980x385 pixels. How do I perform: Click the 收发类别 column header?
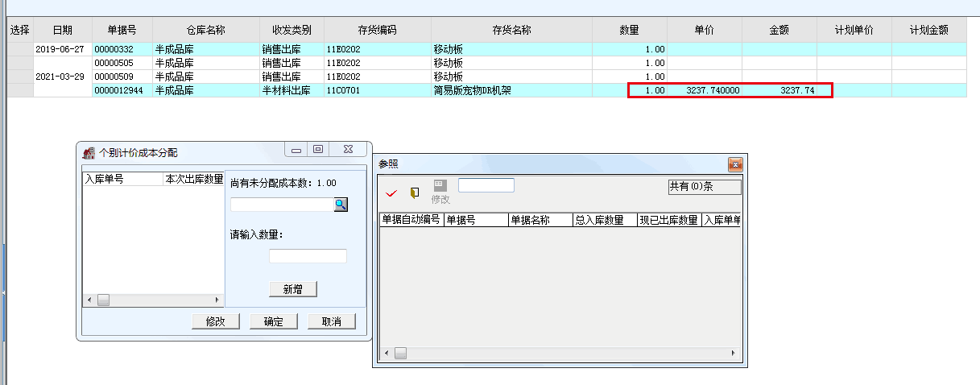292,30
